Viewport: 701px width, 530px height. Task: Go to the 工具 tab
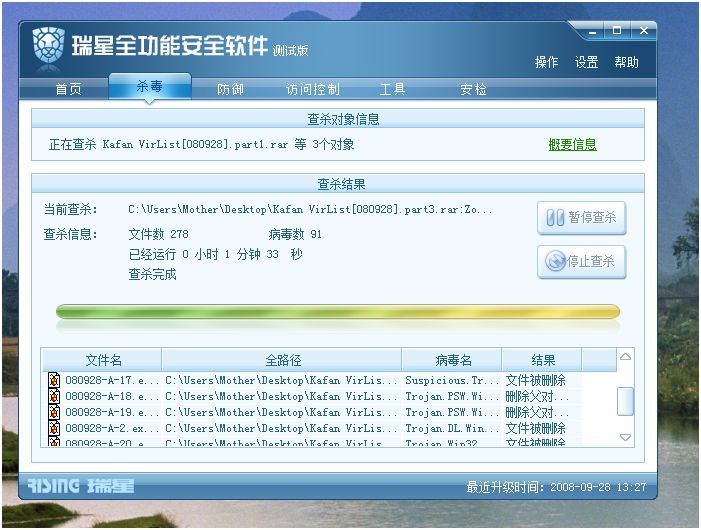tap(393, 89)
